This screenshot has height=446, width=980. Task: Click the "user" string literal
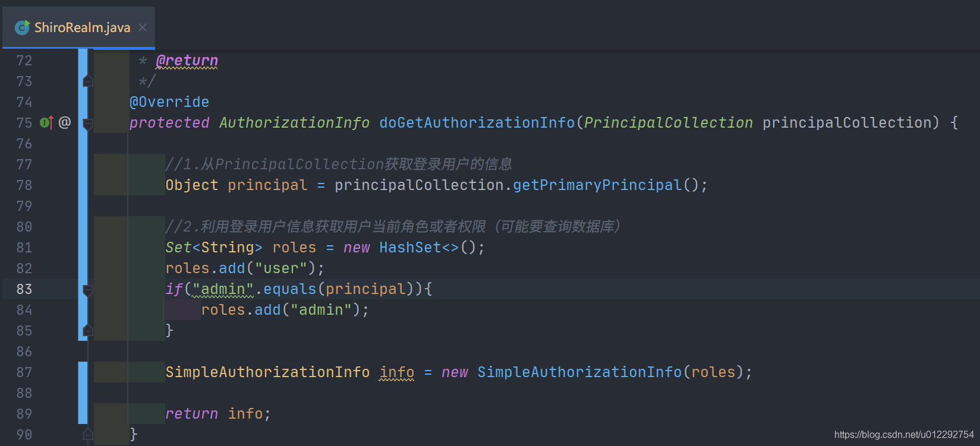click(281, 268)
